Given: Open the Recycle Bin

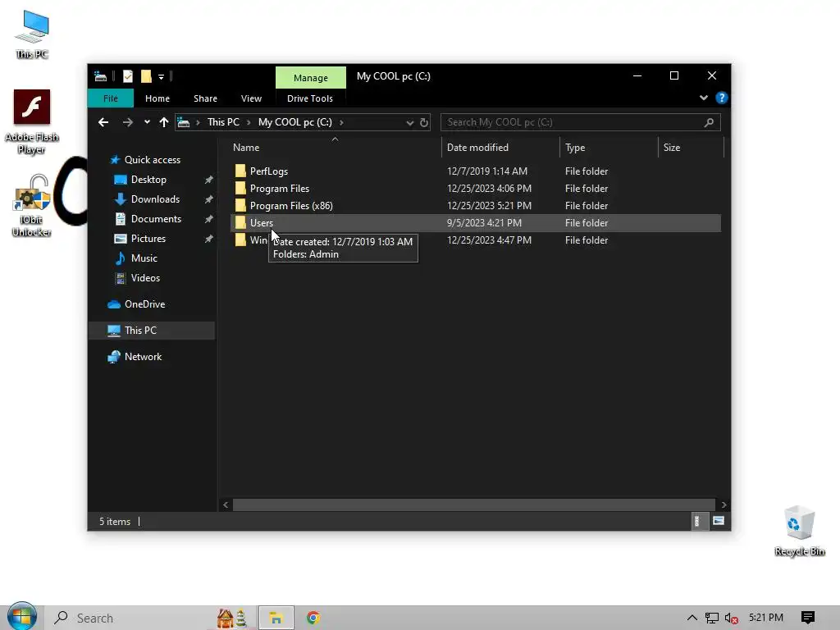Looking at the screenshot, I should 799,531.
